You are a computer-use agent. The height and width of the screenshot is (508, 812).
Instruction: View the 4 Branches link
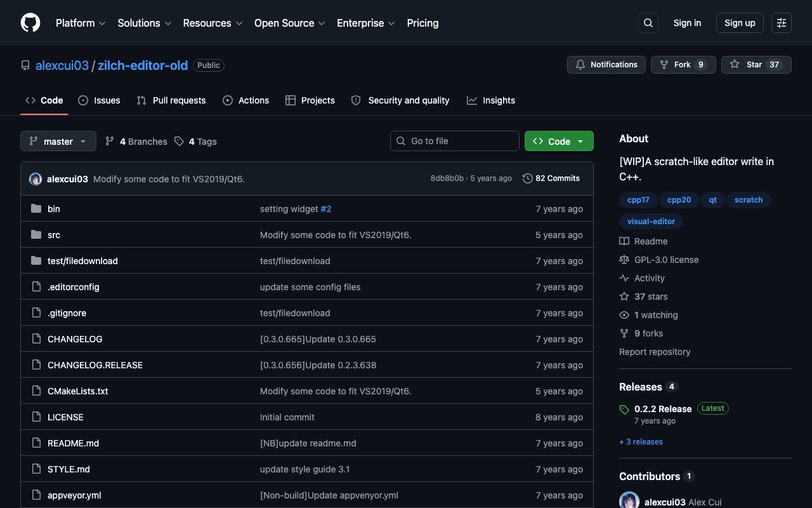[136, 142]
